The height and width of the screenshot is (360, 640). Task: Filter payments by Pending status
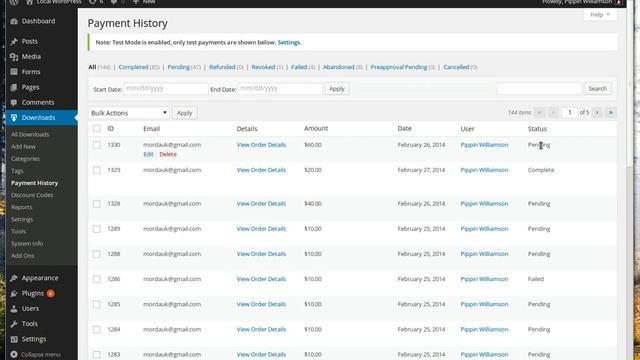[179, 67]
